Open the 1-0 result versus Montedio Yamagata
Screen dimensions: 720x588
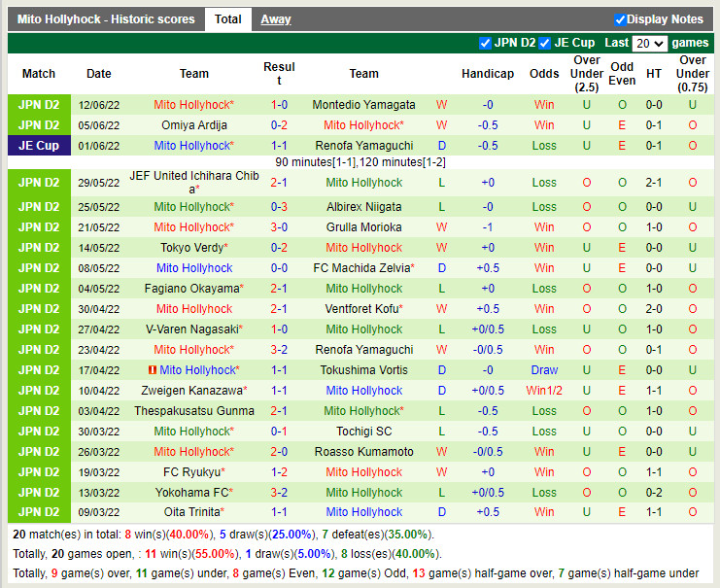pyautogui.click(x=279, y=105)
